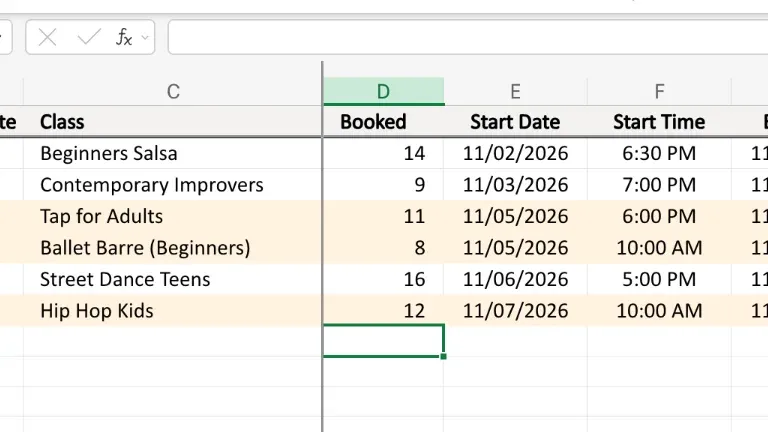768x432 pixels.
Task: Select start date 11/07/2026
Action: (515, 311)
